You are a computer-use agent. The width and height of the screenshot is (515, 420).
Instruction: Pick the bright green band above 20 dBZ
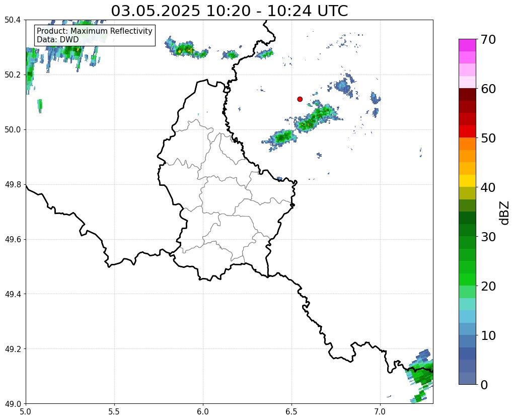click(x=467, y=279)
